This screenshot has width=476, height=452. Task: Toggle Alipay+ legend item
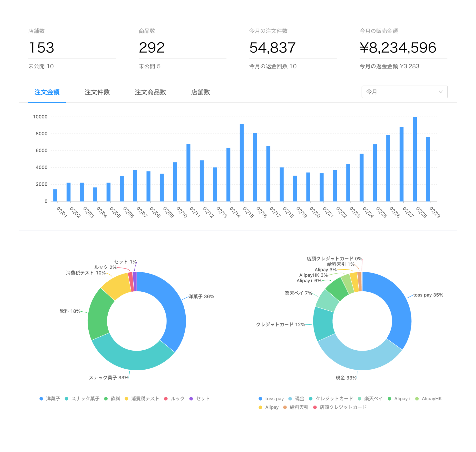click(399, 399)
